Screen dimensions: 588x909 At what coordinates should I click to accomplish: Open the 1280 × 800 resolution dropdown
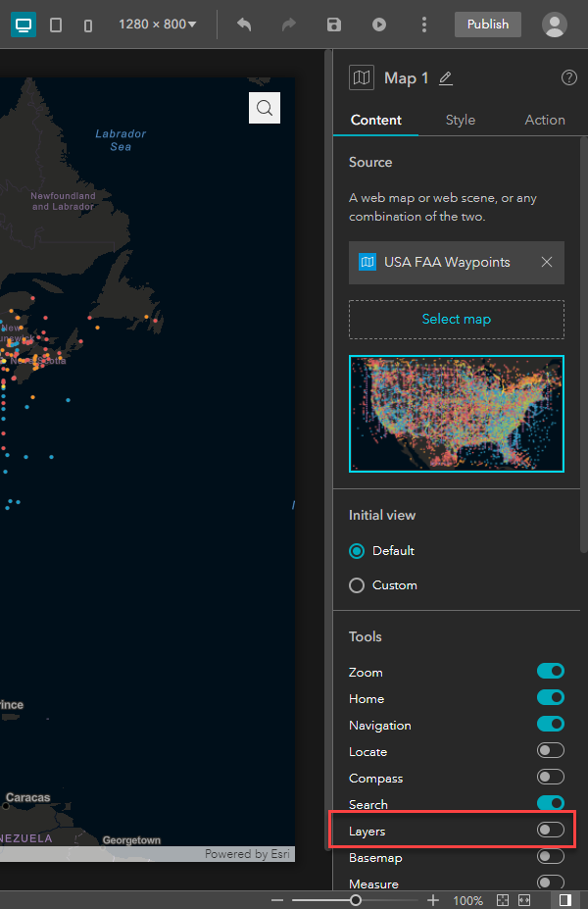coord(157,25)
